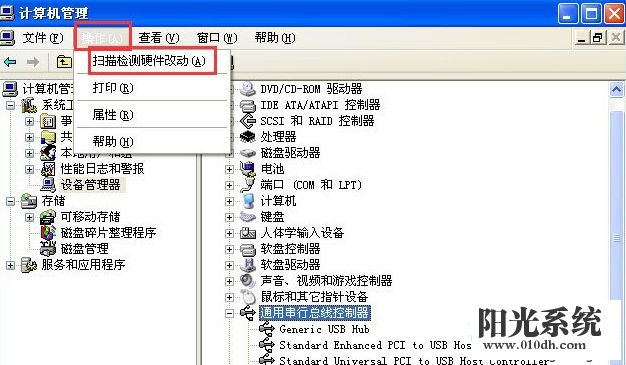Click the IDE ATA/ATAPI 控制器 icon
This screenshot has height=365, width=626.
click(248, 105)
